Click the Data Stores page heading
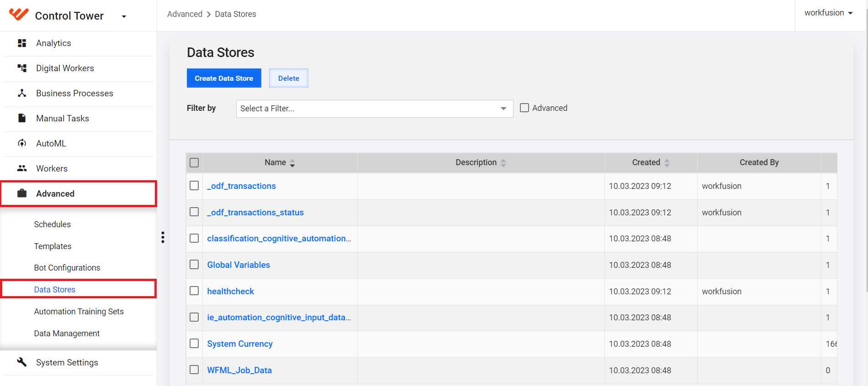 (221, 52)
